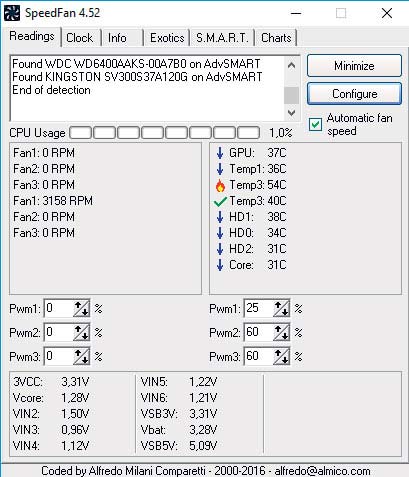Click the CPU usage 1,0% value
The image size is (409, 477).
point(281,133)
